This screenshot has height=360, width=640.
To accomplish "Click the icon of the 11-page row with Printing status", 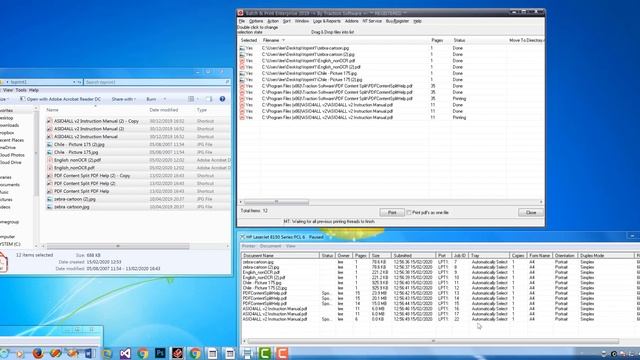I will click(242, 118).
